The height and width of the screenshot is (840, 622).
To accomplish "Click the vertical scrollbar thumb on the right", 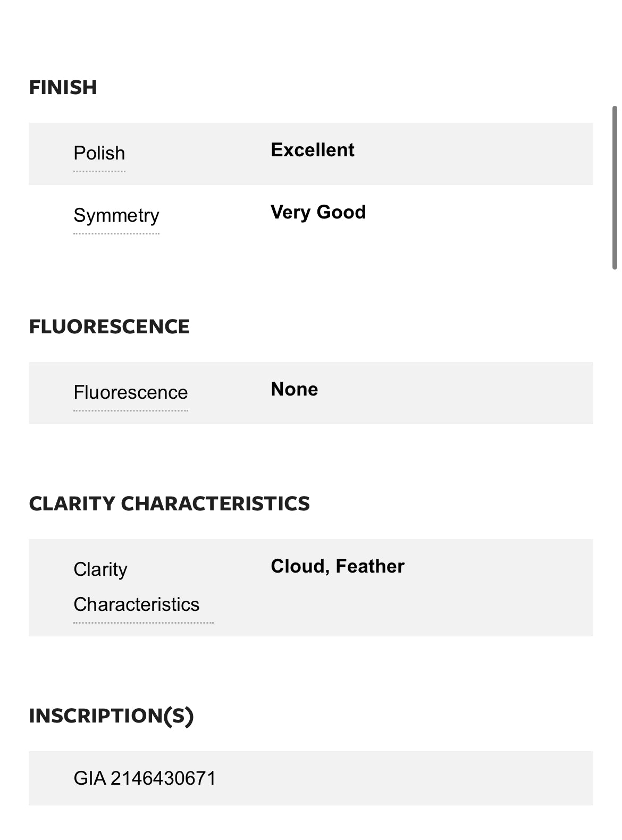I will 615,188.
